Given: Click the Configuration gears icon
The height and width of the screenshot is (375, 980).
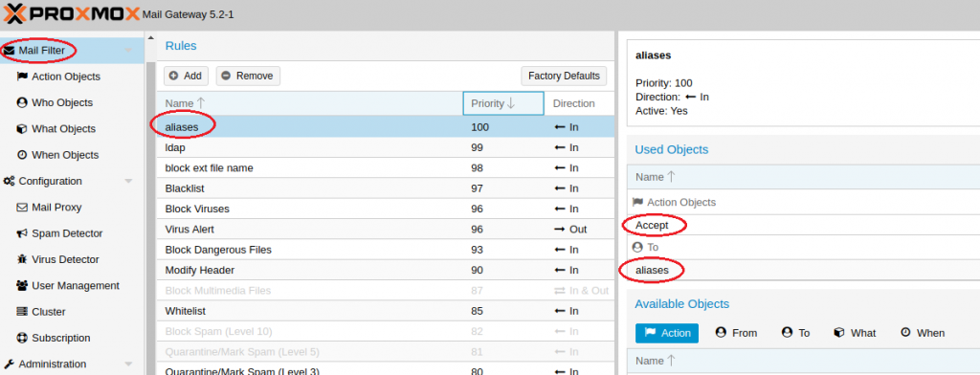Looking at the screenshot, I should [9, 181].
